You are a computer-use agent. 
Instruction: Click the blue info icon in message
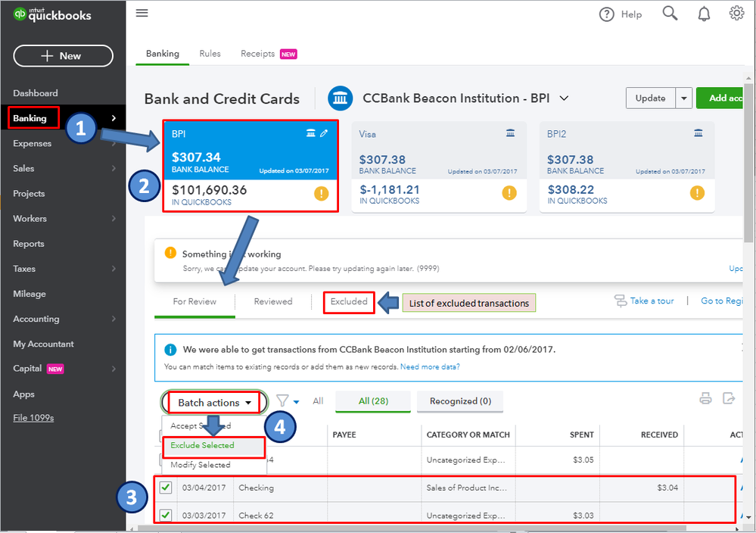(170, 349)
